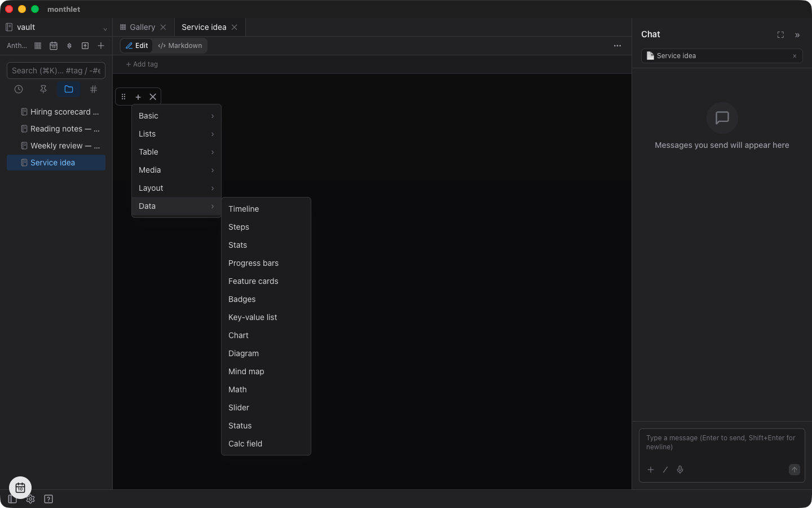812x508 pixels.
Task: Insert a Mind map block
Action: (266, 371)
